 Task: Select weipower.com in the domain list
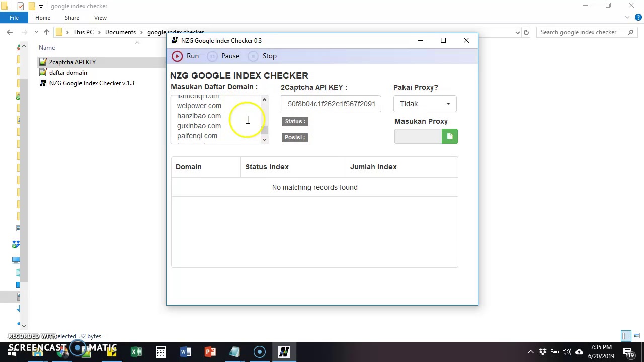(x=199, y=106)
